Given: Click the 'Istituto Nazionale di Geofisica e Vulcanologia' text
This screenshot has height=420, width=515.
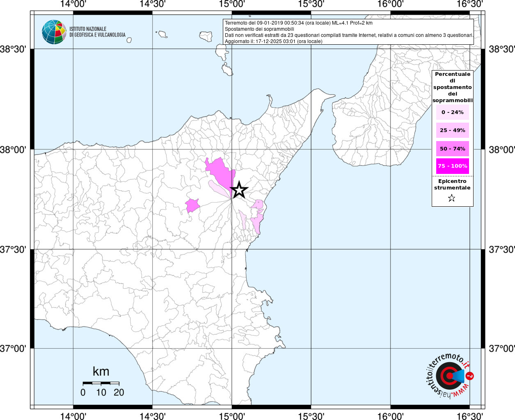Looking at the screenshot, I should (97, 32).
